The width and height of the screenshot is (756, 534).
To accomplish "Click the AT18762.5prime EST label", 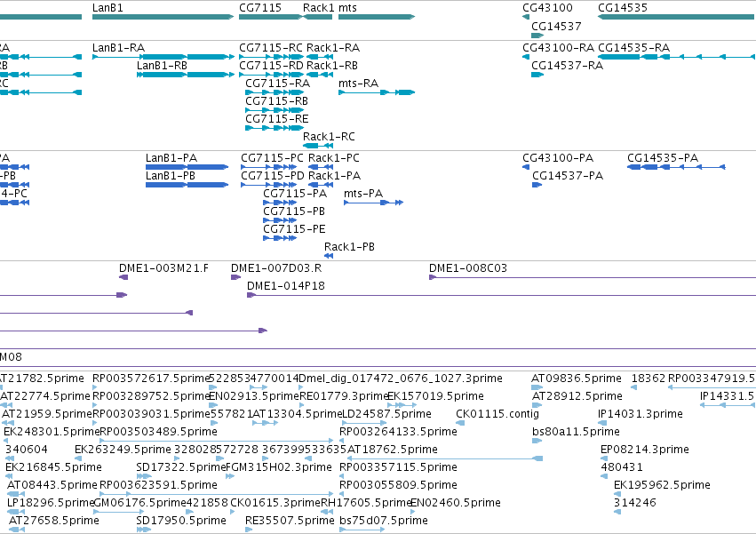I will coord(393,450).
